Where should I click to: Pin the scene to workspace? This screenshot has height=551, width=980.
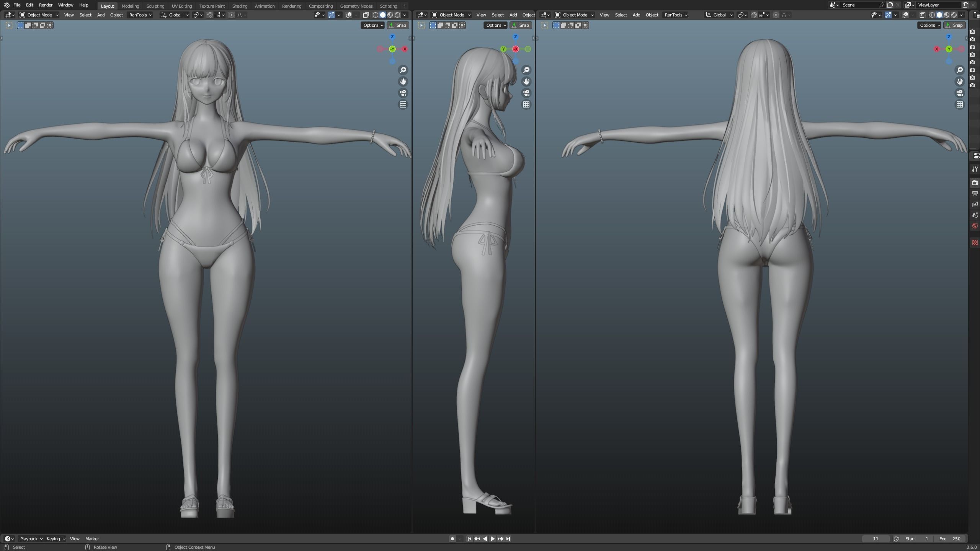point(882,5)
